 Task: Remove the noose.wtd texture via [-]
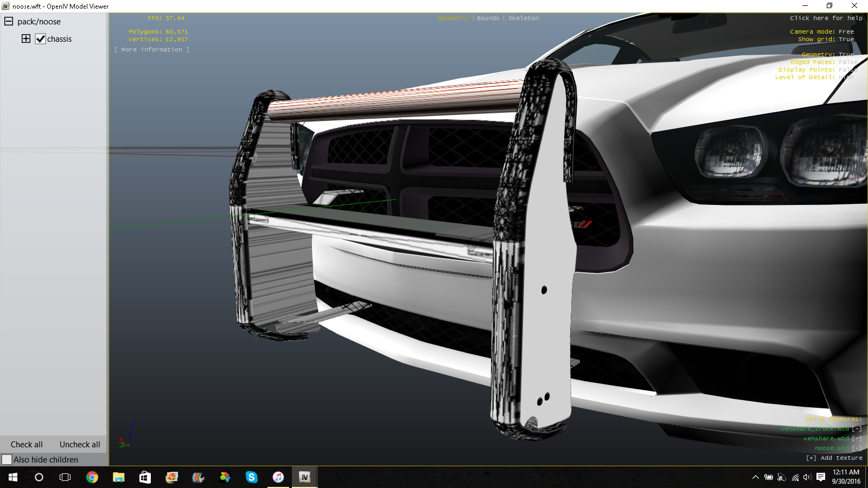click(857, 448)
